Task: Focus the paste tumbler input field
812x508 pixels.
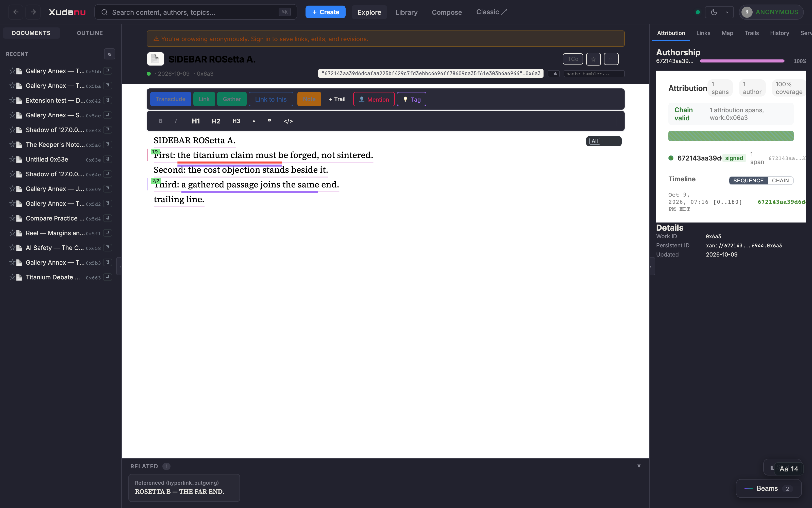Action: (x=594, y=74)
